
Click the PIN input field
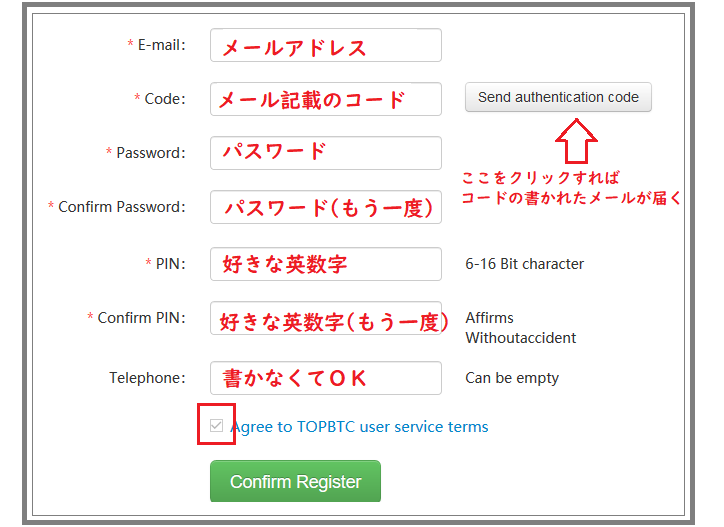[x=326, y=264]
